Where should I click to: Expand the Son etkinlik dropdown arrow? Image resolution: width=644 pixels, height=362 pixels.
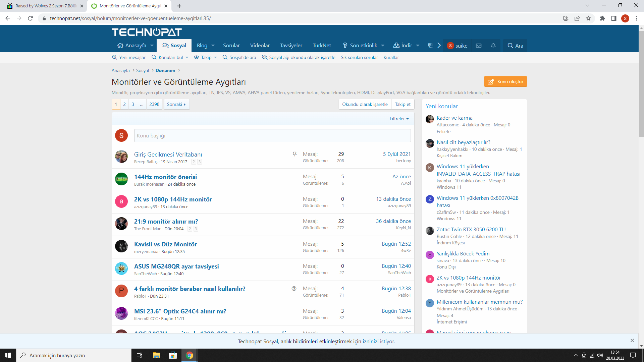click(x=383, y=46)
